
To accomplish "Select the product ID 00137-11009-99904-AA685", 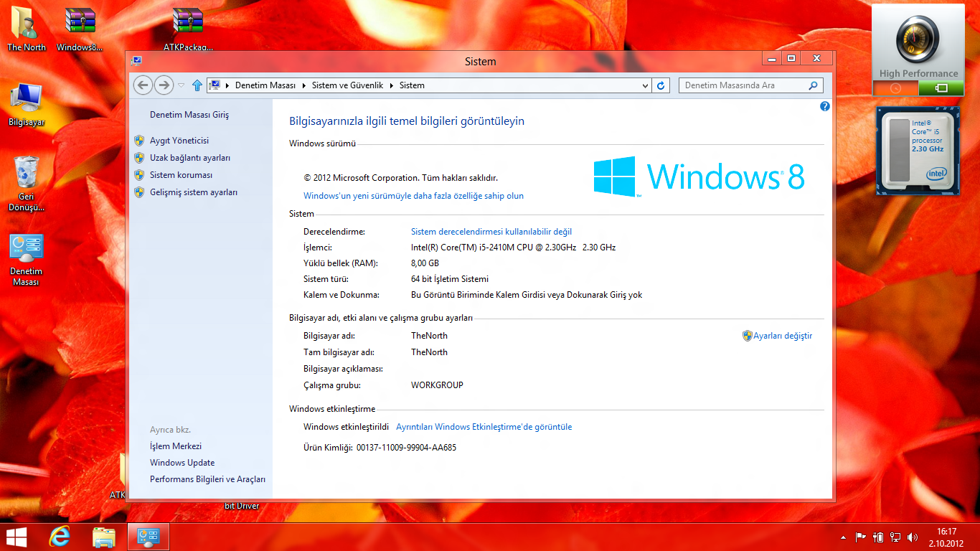I will tap(406, 448).
